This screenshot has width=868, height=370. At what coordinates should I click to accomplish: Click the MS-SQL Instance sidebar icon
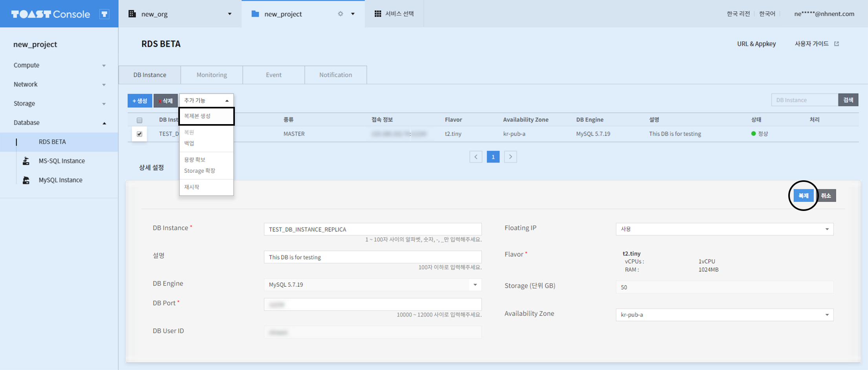pos(26,161)
